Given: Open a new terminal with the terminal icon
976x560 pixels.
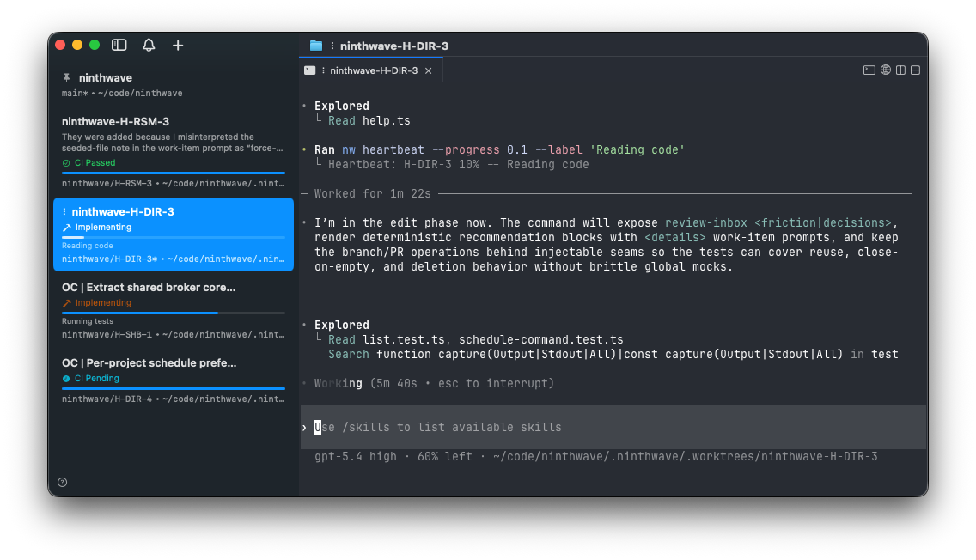Looking at the screenshot, I should [869, 70].
